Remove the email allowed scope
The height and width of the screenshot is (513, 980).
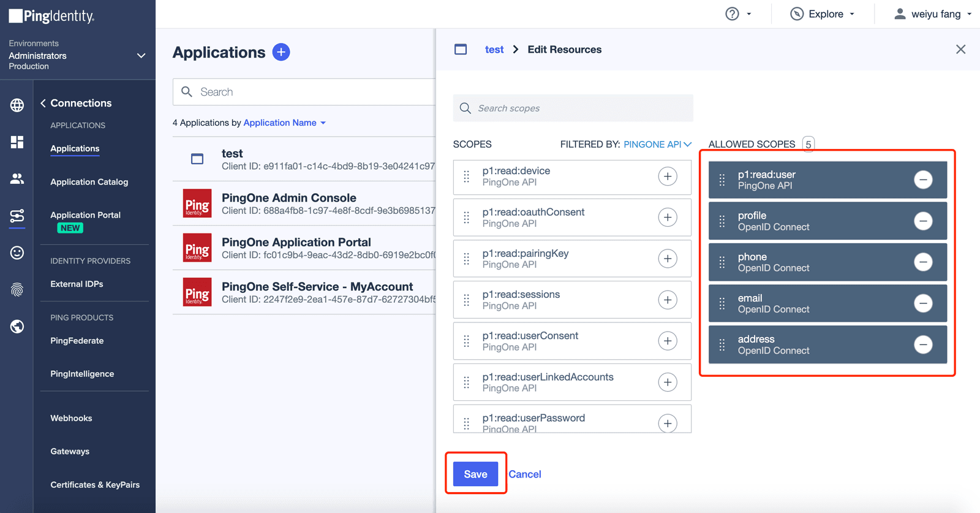pyautogui.click(x=923, y=303)
